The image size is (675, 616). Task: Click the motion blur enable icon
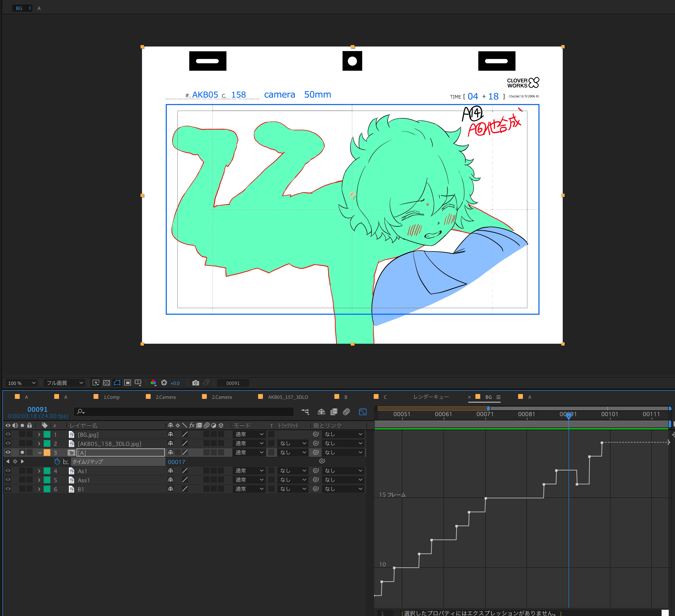point(347,412)
